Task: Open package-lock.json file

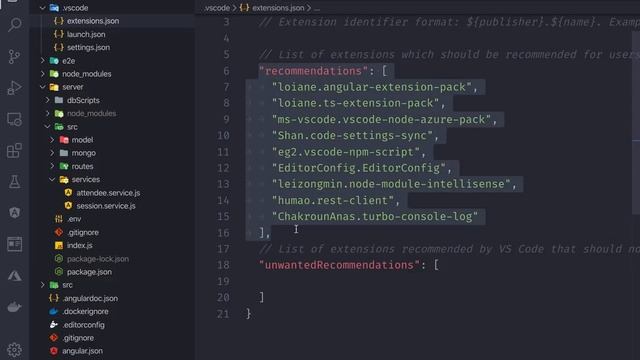Action: 98,259
